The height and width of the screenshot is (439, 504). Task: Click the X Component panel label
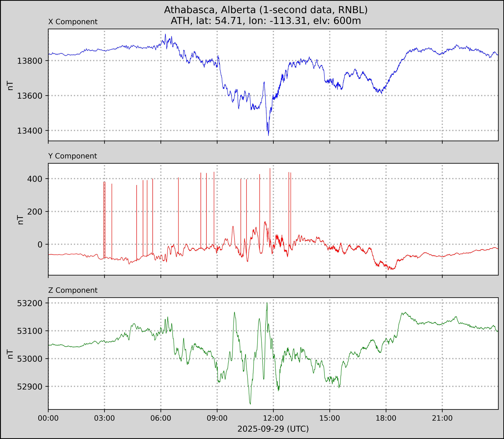(73, 22)
